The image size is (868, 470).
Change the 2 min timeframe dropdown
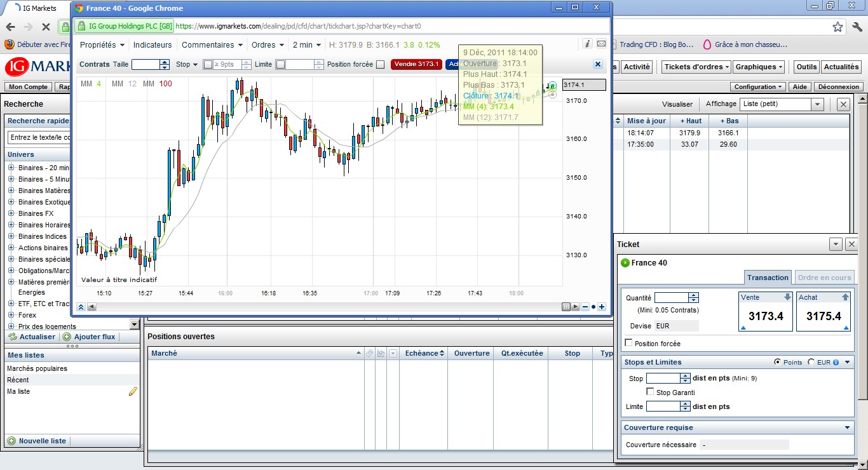coord(306,44)
